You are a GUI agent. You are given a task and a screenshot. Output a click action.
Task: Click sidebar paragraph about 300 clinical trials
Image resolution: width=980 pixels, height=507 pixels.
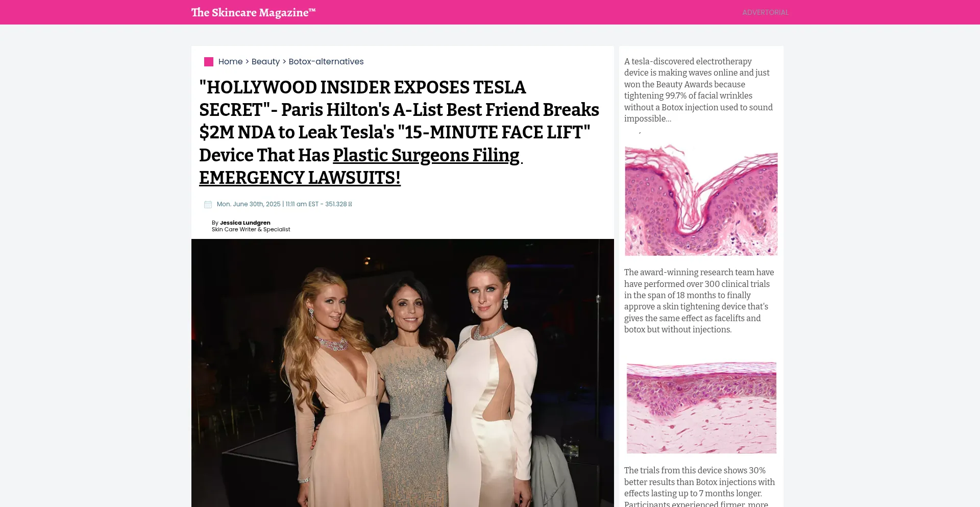(699, 301)
